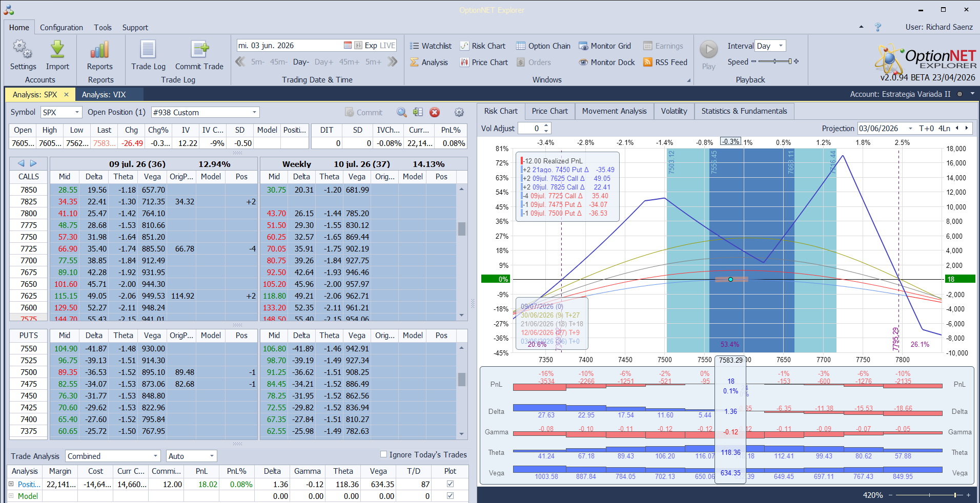The image size is (980, 503).
Task: Open the RSS Feed window
Action: (x=665, y=62)
